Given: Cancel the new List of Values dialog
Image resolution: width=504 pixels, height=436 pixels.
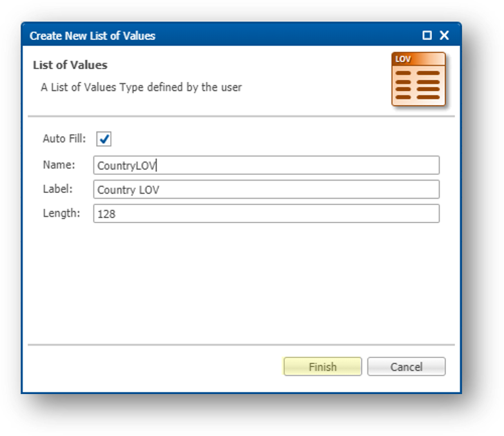Looking at the screenshot, I should point(406,366).
